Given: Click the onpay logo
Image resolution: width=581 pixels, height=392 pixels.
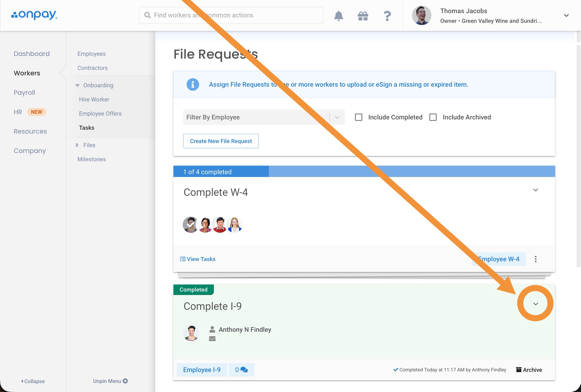Looking at the screenshot, I should pyautogui.click(x=34, y=15).
